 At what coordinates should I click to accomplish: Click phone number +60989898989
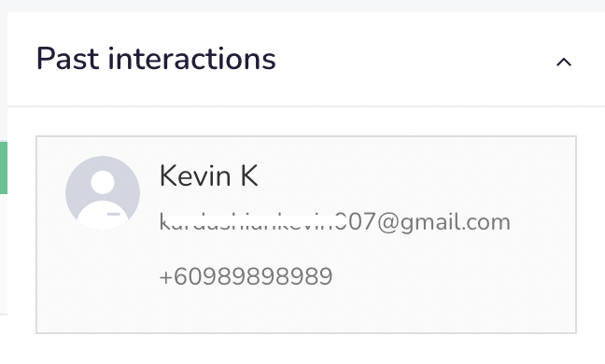coord(246,276)
